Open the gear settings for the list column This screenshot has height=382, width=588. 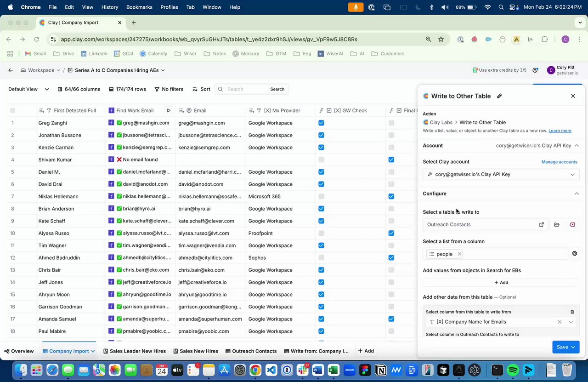(x=575, y=253)
